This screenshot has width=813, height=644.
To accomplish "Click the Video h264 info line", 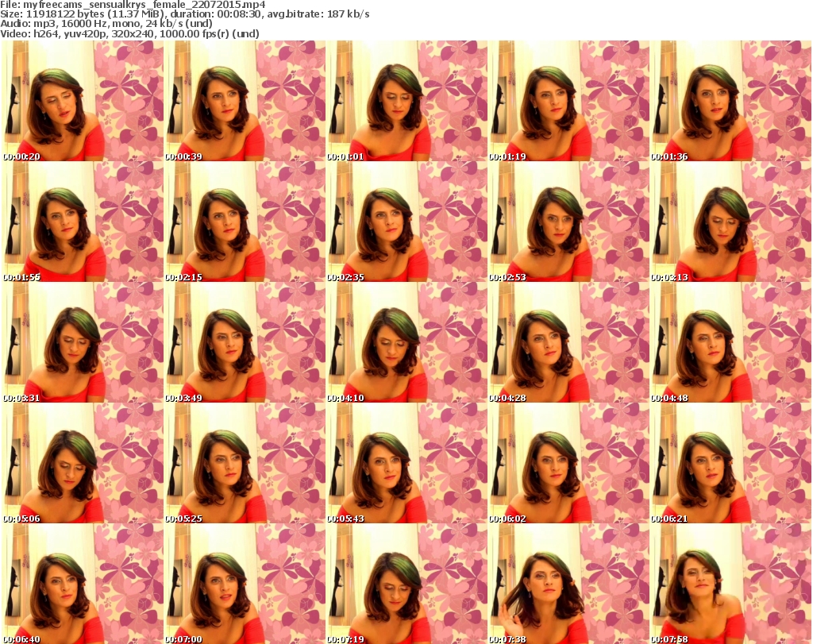I will pos(129,33).
